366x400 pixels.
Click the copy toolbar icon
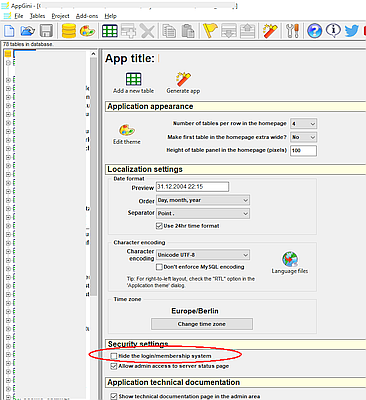tap(169, 31)
